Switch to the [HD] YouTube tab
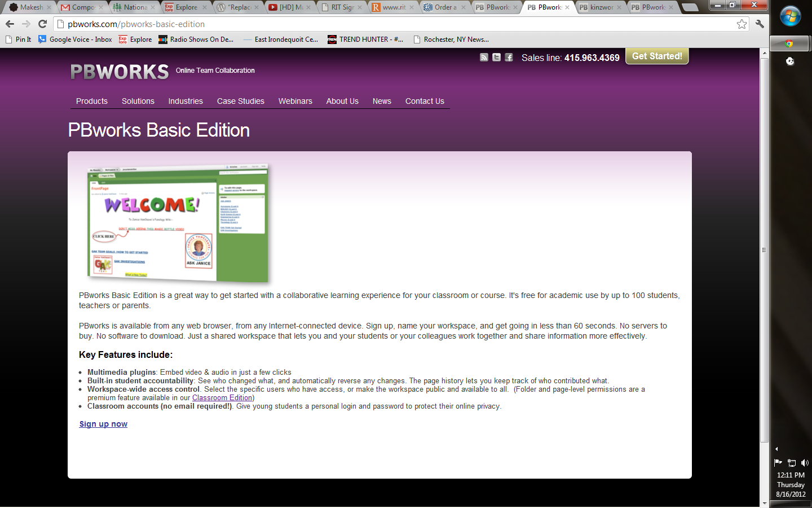Viewport: 812px width, 508px height. (289, 7)
